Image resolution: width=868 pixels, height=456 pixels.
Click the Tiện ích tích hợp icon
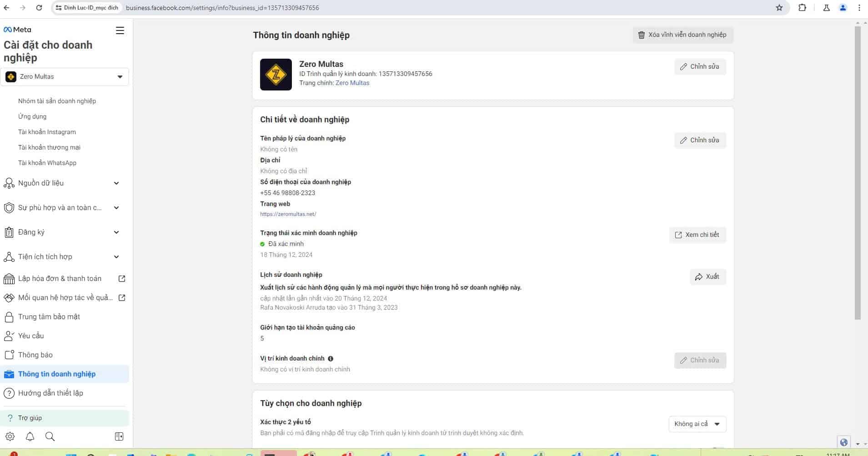9,257
